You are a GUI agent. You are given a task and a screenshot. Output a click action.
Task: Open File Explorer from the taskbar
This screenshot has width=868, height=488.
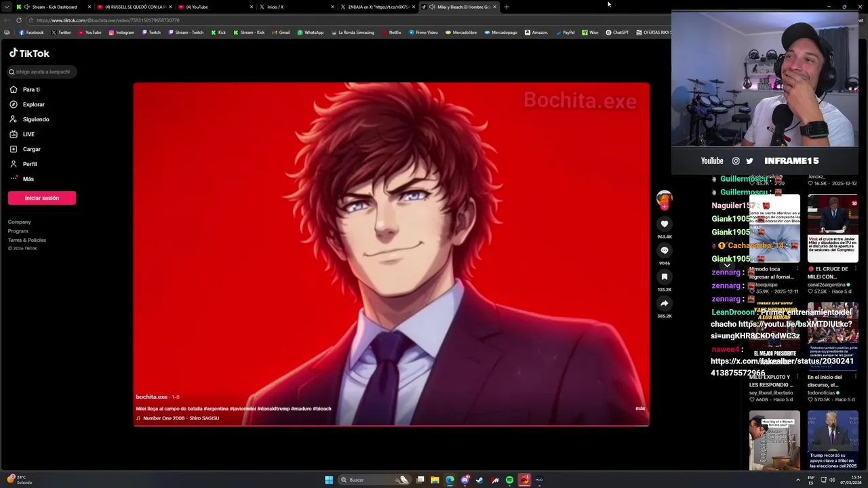click(x=435, y=480)
